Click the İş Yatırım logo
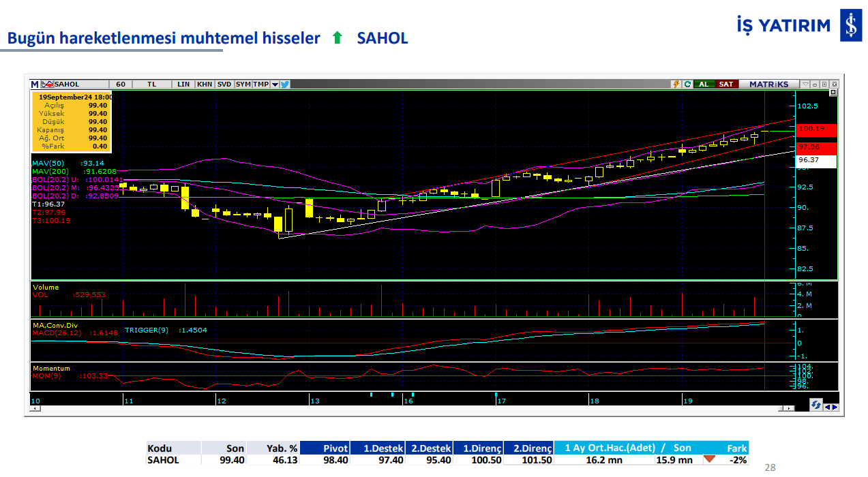Screen dimensions: 868x477 tap(794, 26)
